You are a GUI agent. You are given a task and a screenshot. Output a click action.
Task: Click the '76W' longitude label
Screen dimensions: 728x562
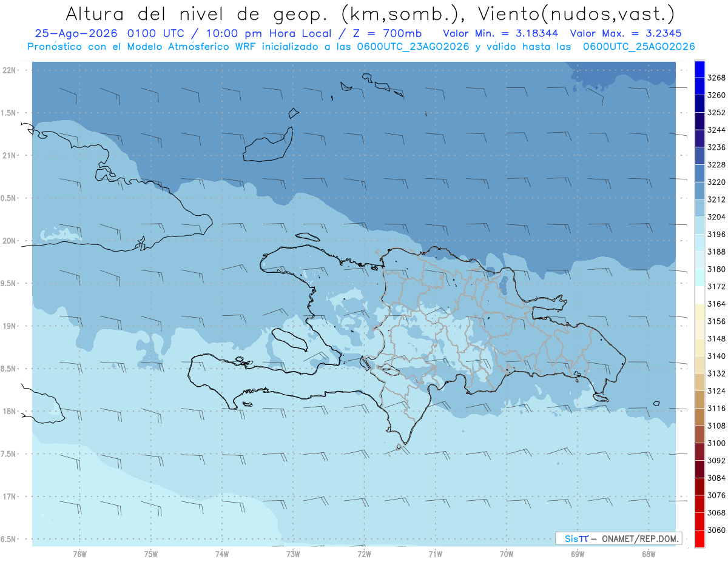pyautogui.click(x=79, y=554)
